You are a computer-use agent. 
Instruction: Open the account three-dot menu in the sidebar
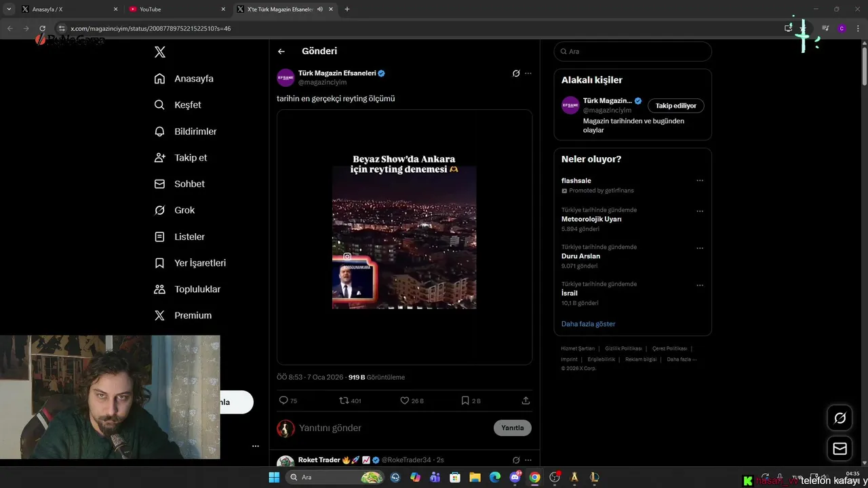tap(256, 446)
